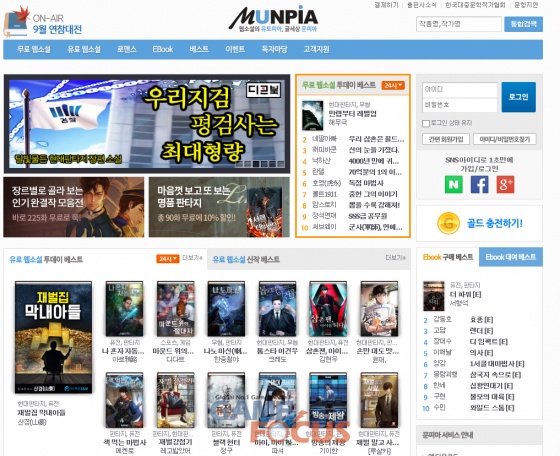Sign in with the Naver N icon

(454, 185)
